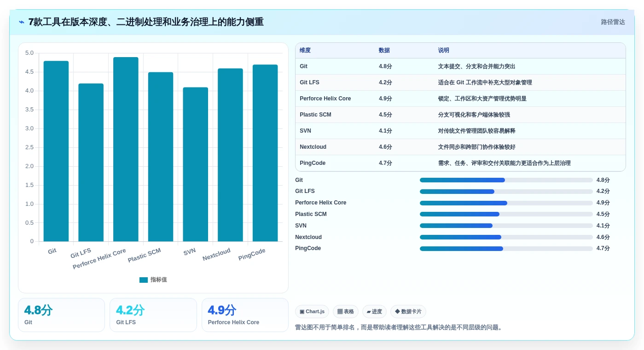This screenshot has height=350, width=644.
Task: Click the 路径雷达 label in the header
Action: coord(613,22)
